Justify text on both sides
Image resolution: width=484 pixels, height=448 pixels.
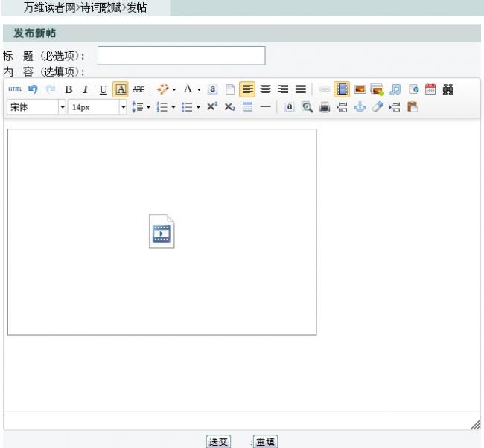pyautogui.click(x=301, y=89)
